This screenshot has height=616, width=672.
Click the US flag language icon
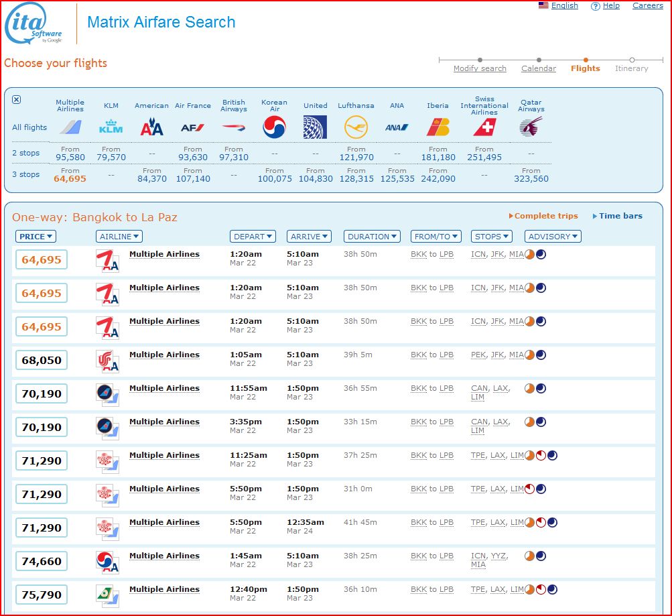point(543,5)
